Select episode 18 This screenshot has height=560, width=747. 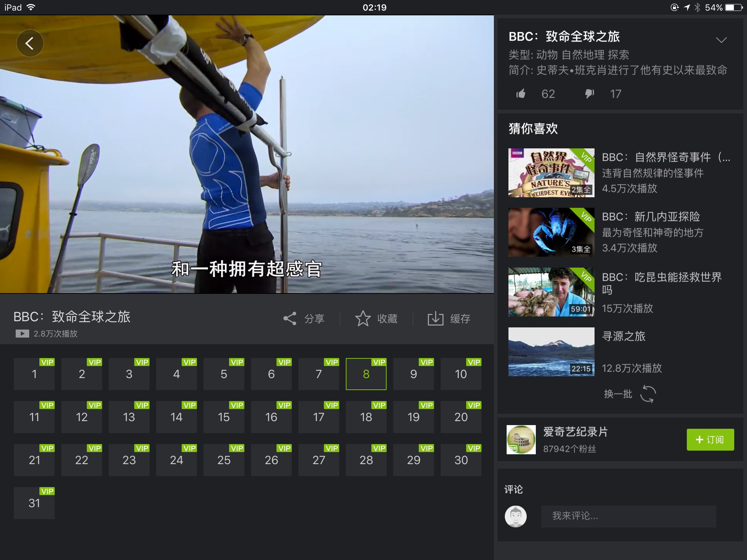coord(366,417)
